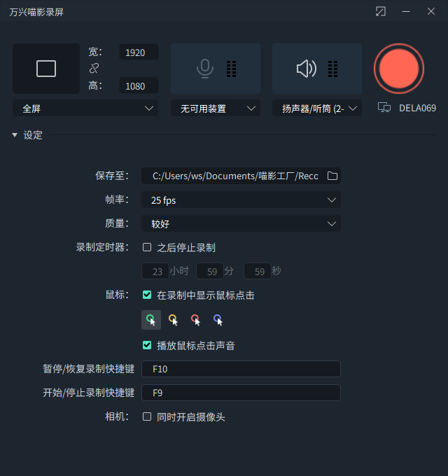Viewport: 448px width, 476px height.
Task: Toggle the microphone icon
Action: click(205, 69)
